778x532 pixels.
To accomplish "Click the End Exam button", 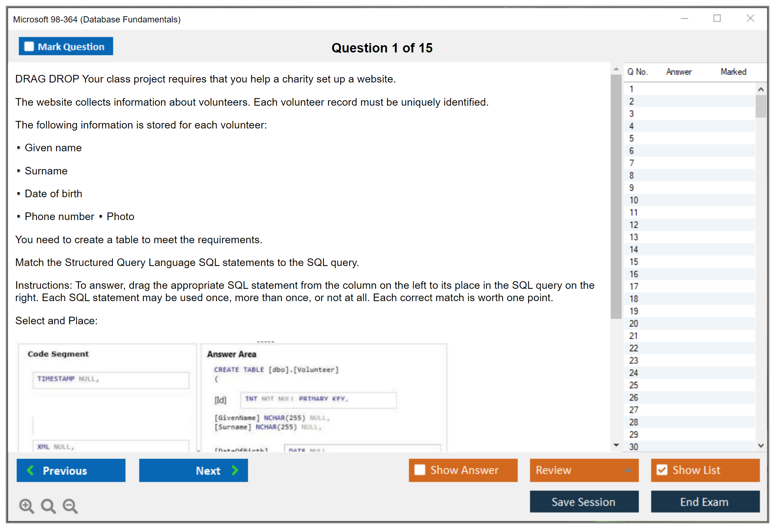I will point(705,502).
